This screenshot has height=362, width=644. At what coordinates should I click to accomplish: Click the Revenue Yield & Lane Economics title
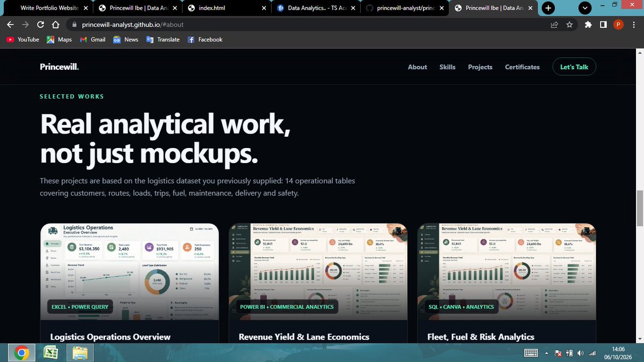click(304, 337)
